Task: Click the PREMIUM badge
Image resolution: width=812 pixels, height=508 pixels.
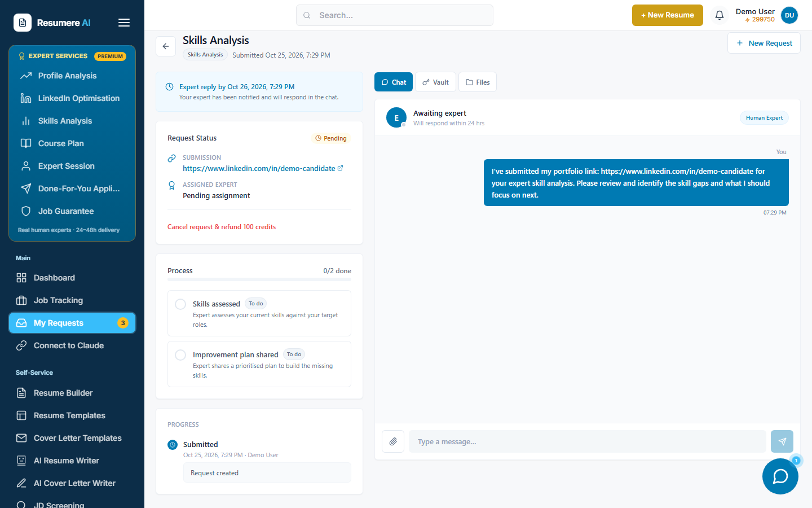Action: click(110, 56)
